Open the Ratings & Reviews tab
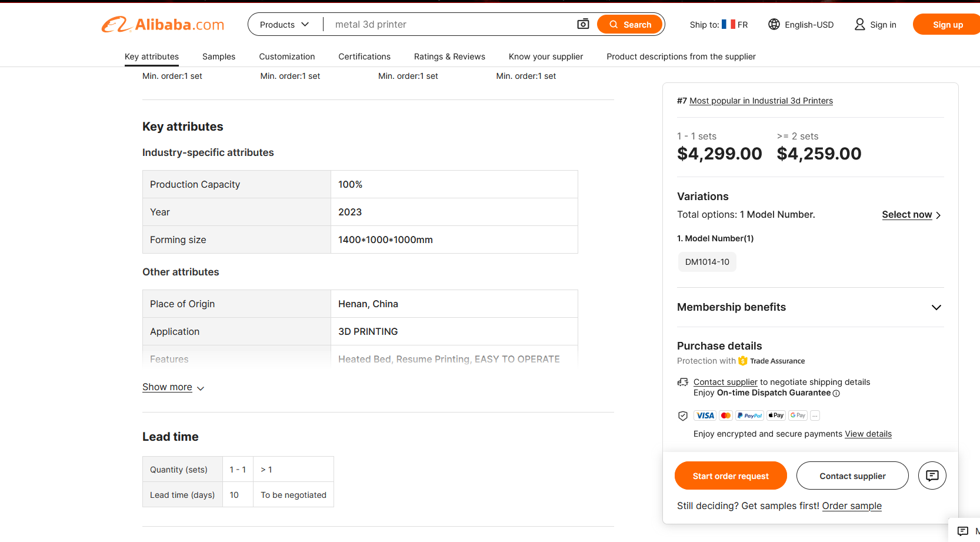This screenshot has height=542, width=980. [449, 56]
